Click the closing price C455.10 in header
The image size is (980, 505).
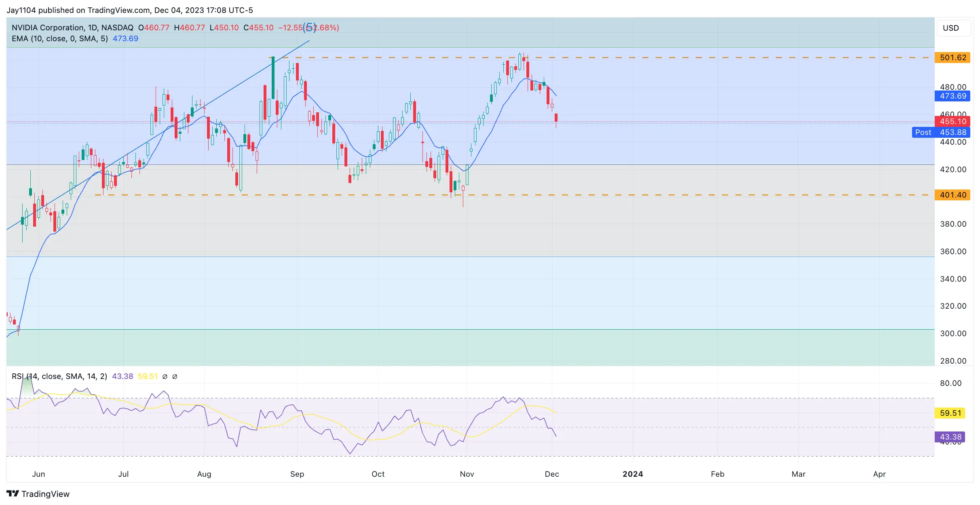[x=258, y=27]
